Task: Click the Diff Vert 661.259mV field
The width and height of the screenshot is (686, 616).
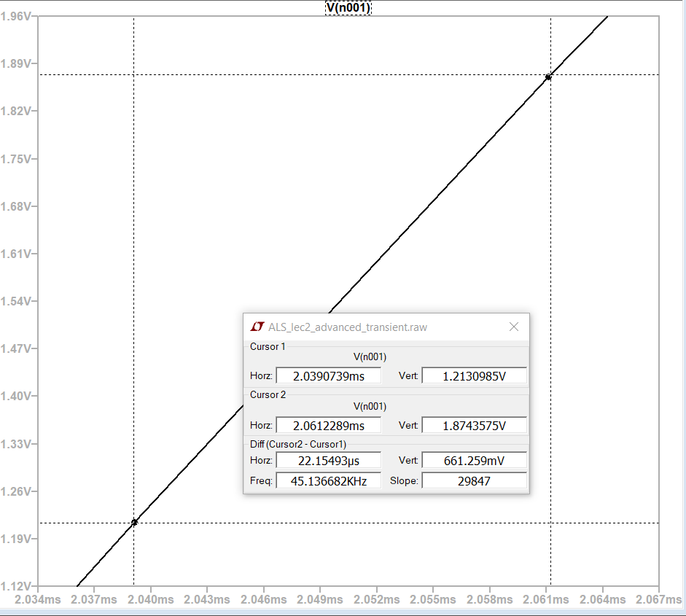Action: pyautogui.click(x=474, y=461)
